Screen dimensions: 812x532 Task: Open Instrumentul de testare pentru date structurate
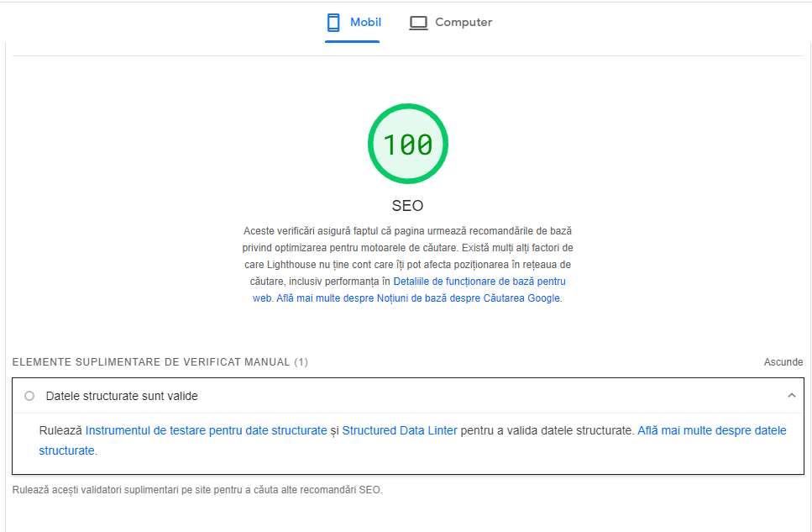(x=204, y=429)
